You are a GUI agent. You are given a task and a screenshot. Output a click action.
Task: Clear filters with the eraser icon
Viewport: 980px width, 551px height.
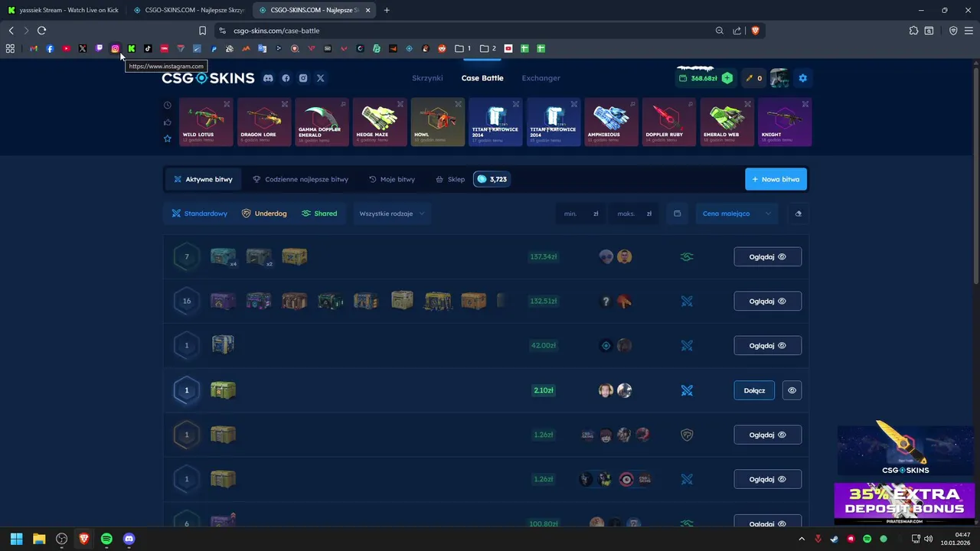[x=798, y=214]
